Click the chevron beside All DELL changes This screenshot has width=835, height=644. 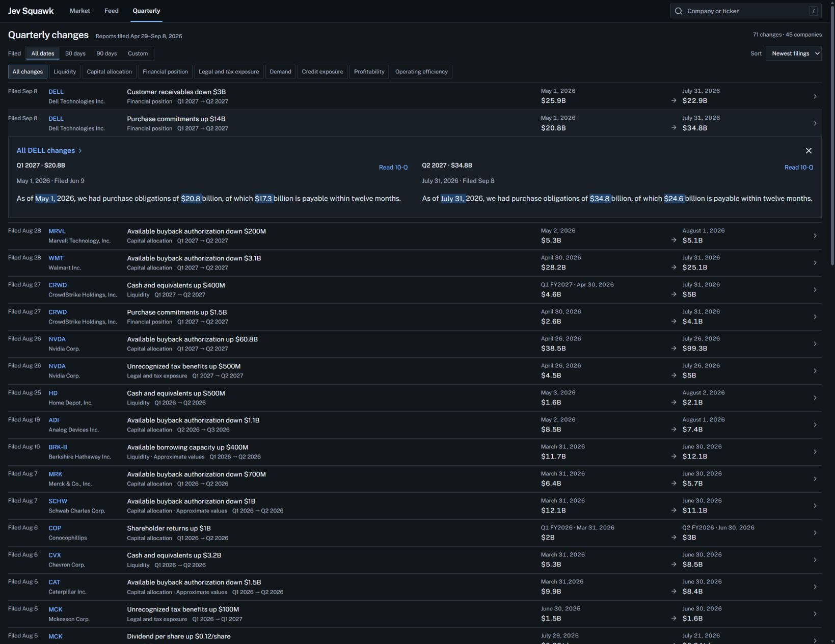click(x=80, y=151)
